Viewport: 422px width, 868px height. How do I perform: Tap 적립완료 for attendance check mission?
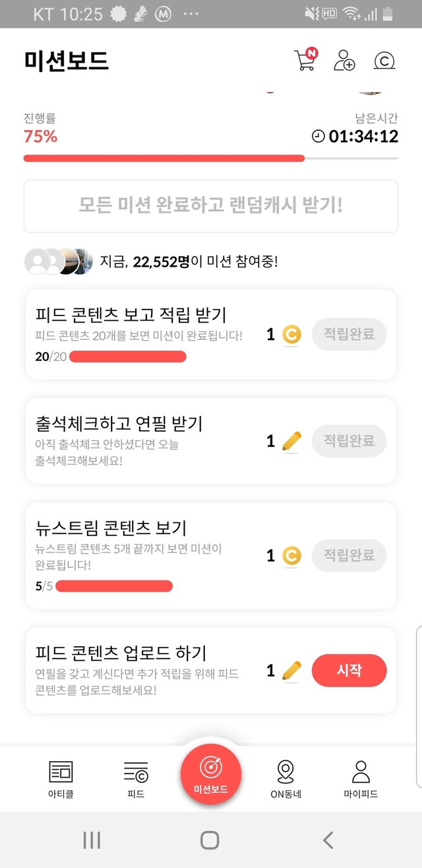(349, 441)
